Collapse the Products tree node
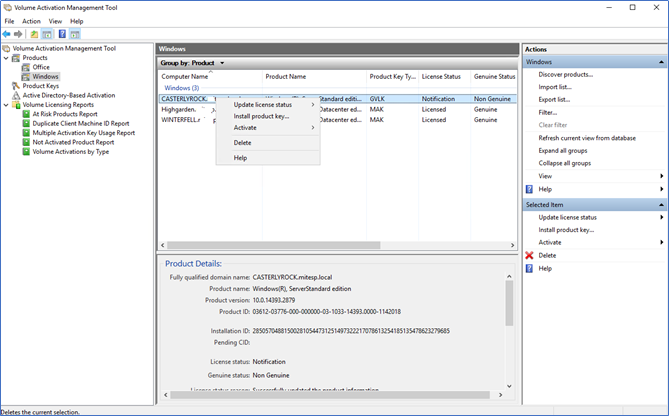This screenshot has width=669, height=416. pos(6,58)
